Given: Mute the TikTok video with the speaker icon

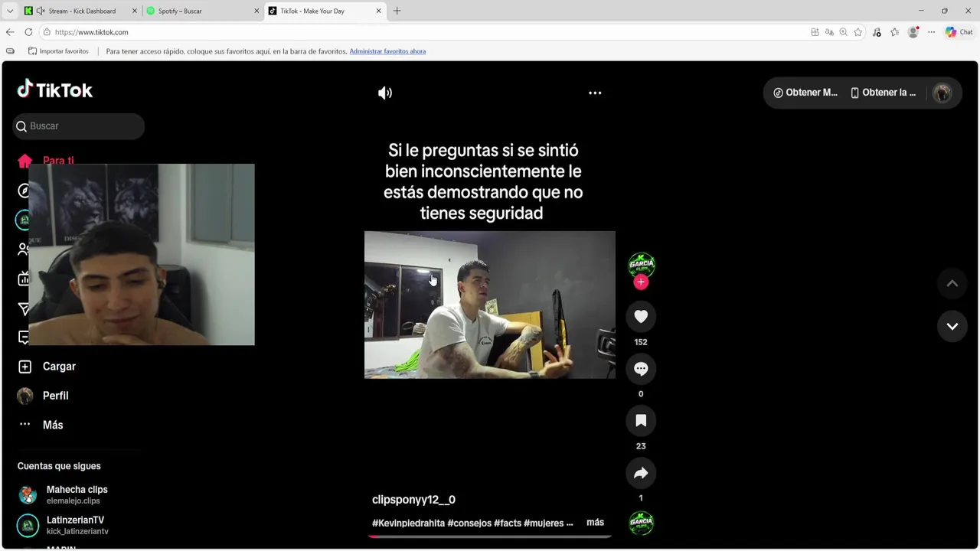Looking at the screenshot, I should pos(385,93).
